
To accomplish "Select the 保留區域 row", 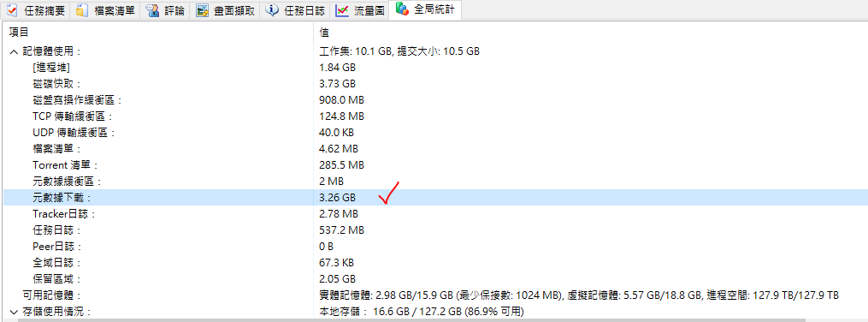I will (x=435, y=279).
